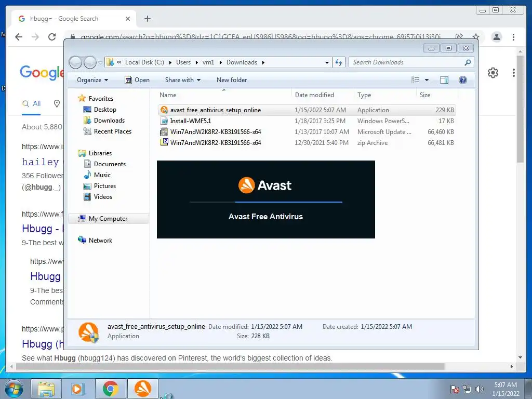Open Recent Places under Favorites
This screenshot has width=532, height=399.
click(113, 131)
